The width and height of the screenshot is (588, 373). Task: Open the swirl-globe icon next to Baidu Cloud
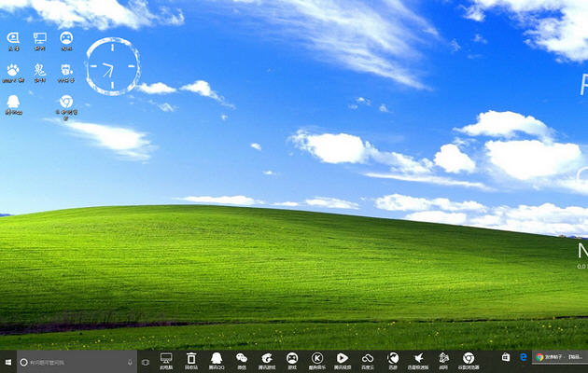393,361
